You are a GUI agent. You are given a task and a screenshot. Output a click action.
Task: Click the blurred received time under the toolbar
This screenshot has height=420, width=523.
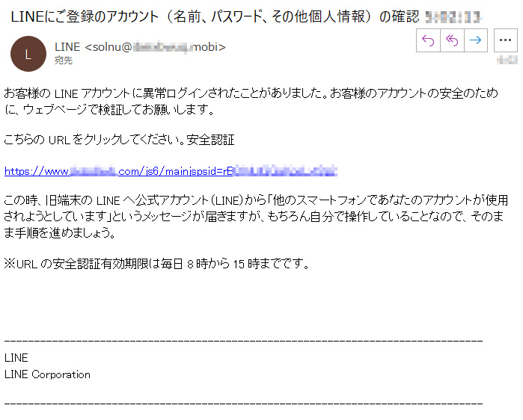click(x=507, y=61)
